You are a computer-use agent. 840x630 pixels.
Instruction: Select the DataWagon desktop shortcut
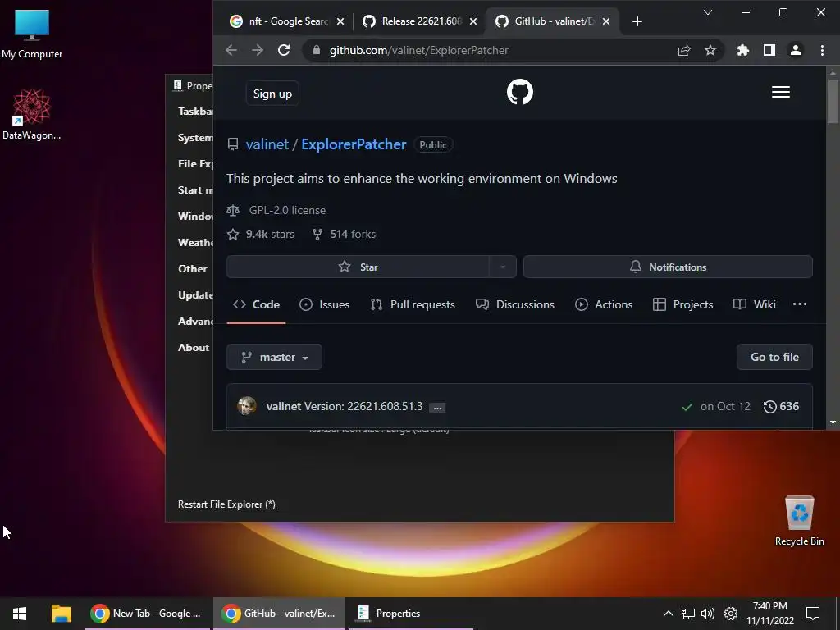tap(32, 115)
